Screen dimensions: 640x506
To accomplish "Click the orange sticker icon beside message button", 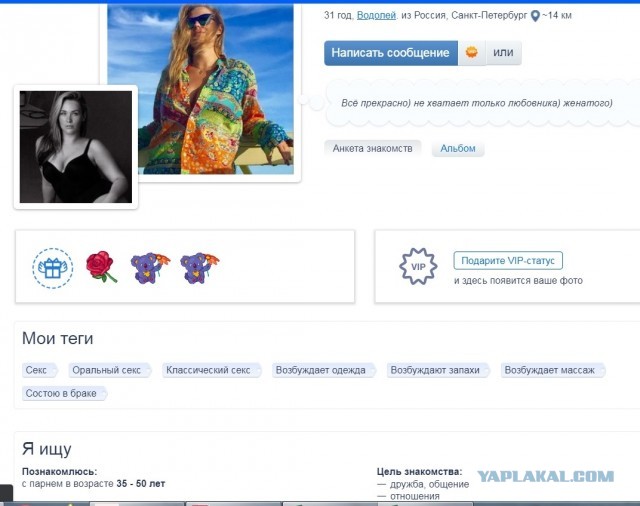I will tap(471, 53).
